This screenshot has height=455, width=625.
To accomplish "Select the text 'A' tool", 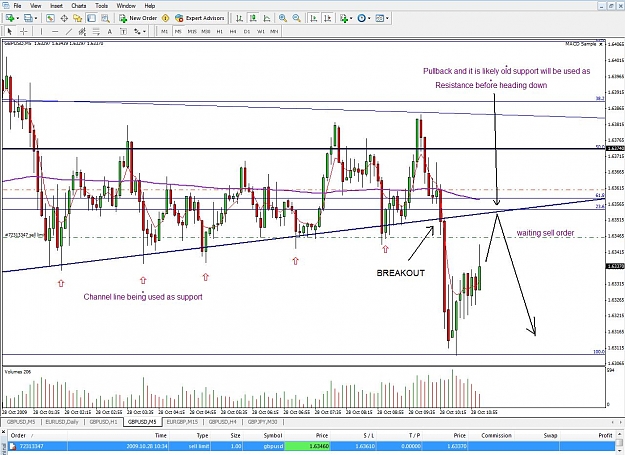I will pyautogui.click(x=110, y=31).
